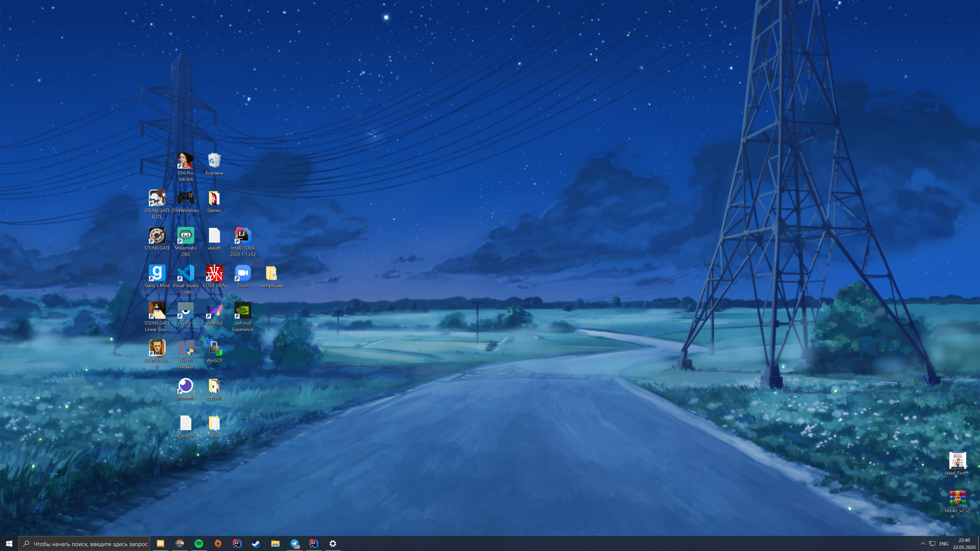Select the Insomnia desktop shortcut
Image resolution: width=980 pixels, height=551 pixels.
(x=186, y=389)
